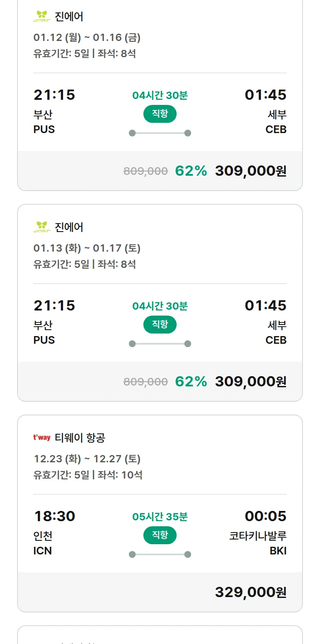This screenshot has width=320, height=644.
Task: Click the t'way airline logo
Action: tap(42, 438)
